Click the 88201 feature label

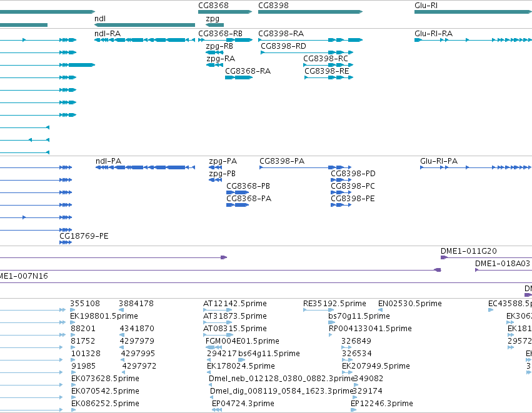[x=83, y=329]
